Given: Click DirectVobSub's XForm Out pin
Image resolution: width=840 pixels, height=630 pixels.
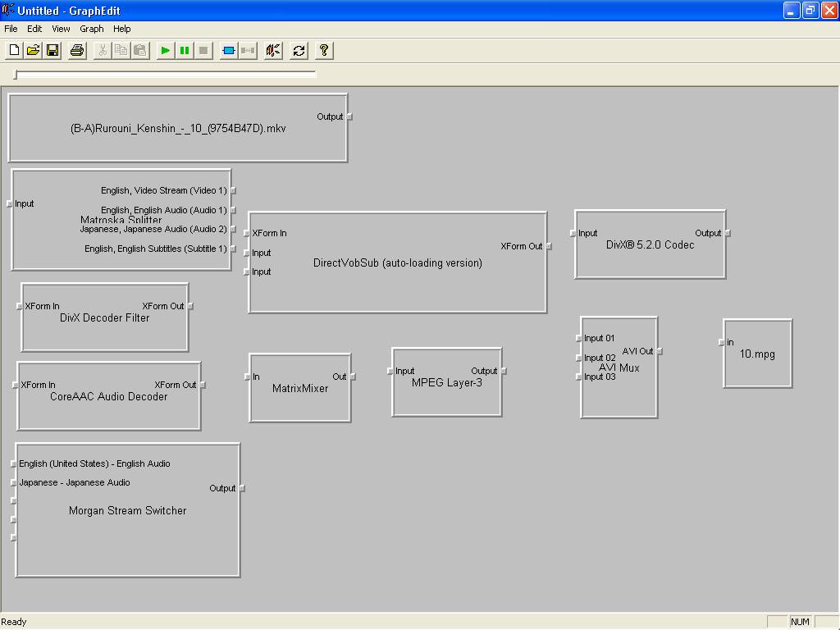Looking at the screenshot, I should tap(549, 246).
